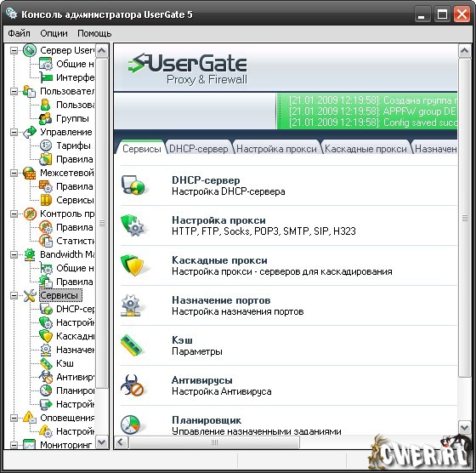Collapse the Контроль приложений tree node
476x473 pixels.
pyautogui.click(x=14, y=214)
